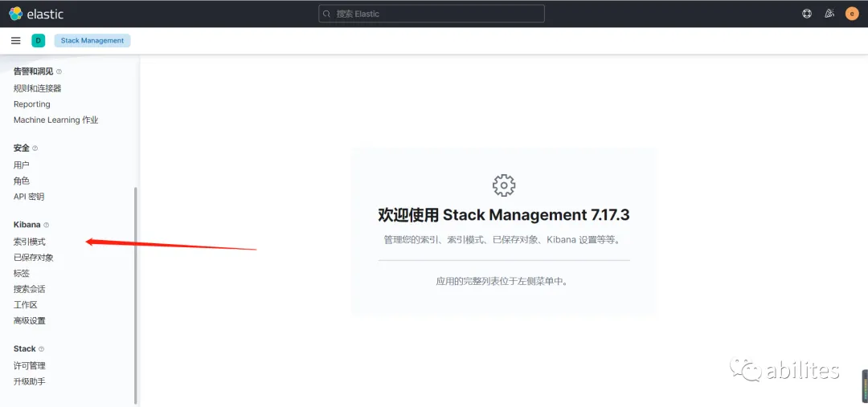868x407 pixels.
Task: Click the help icon next to 安全
Action: click(x=35, y=149)
